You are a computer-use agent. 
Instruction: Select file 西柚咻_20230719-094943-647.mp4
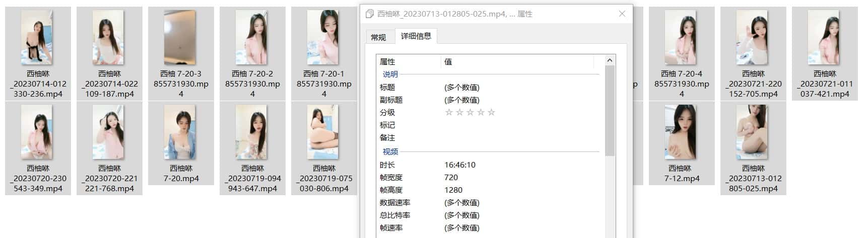[252, 148]
